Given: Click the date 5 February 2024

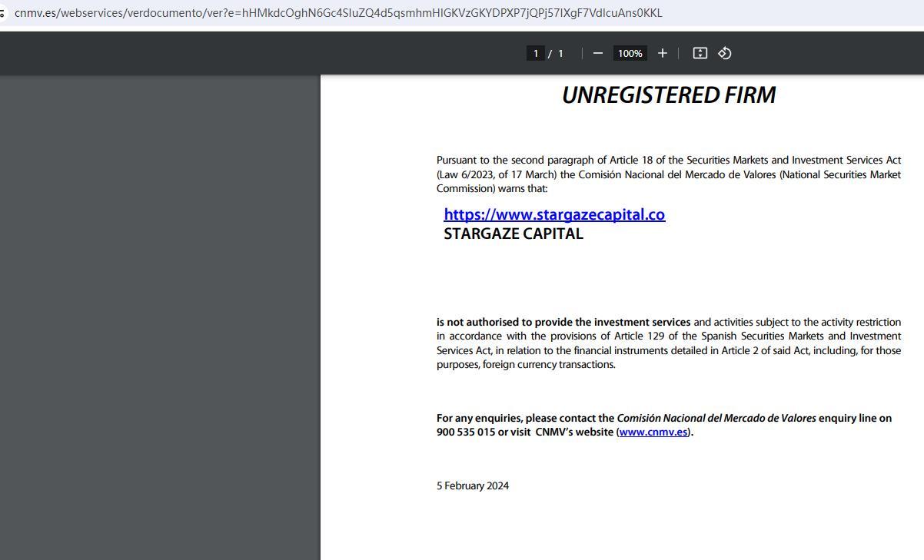Looking at the screenshot, I should pyautogui.click(x=473, y=485).
